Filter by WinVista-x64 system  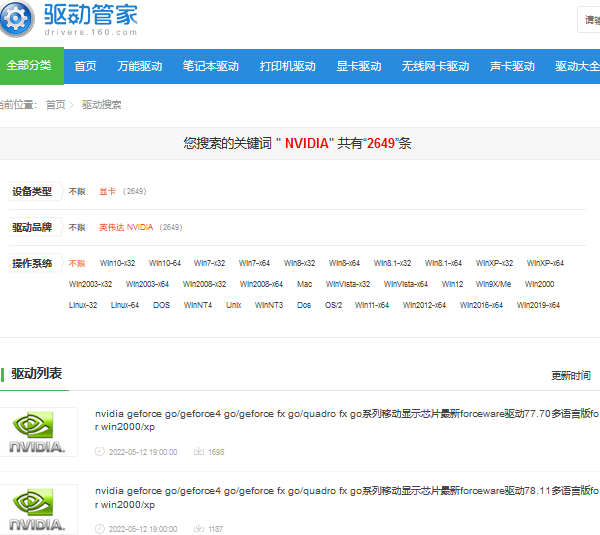[406, 284]
